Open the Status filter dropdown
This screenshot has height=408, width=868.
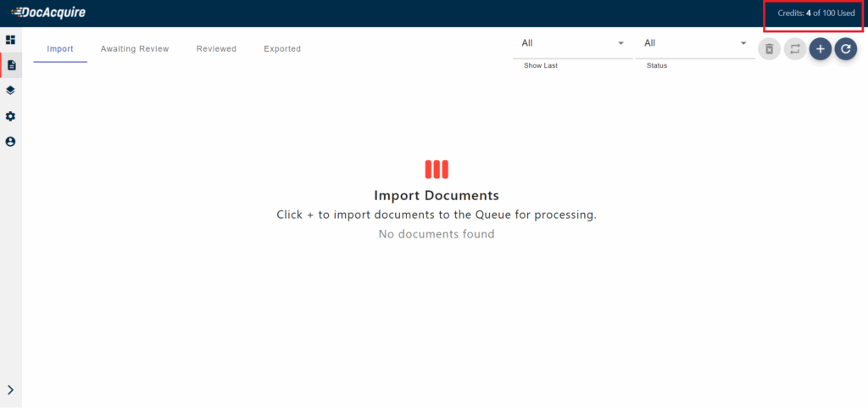point(694,43)
